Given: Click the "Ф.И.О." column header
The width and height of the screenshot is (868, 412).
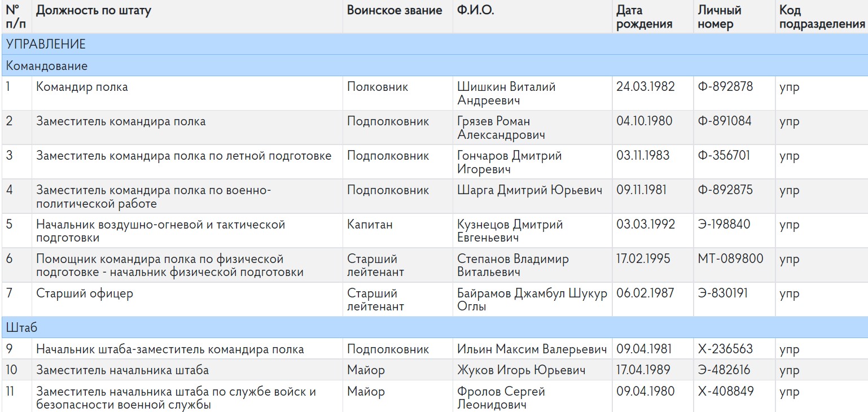Looking at the screenshot, I should (x=475, y=11).
